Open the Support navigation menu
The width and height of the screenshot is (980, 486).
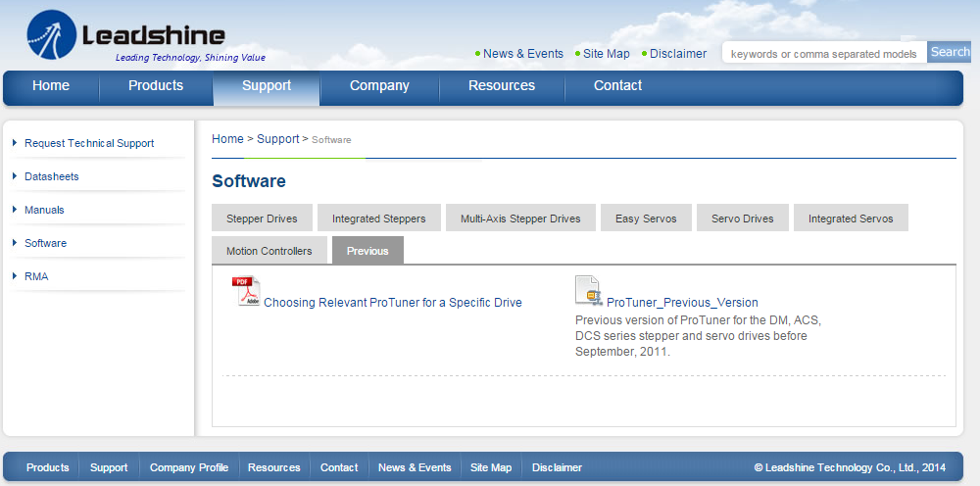coord(267,86)
